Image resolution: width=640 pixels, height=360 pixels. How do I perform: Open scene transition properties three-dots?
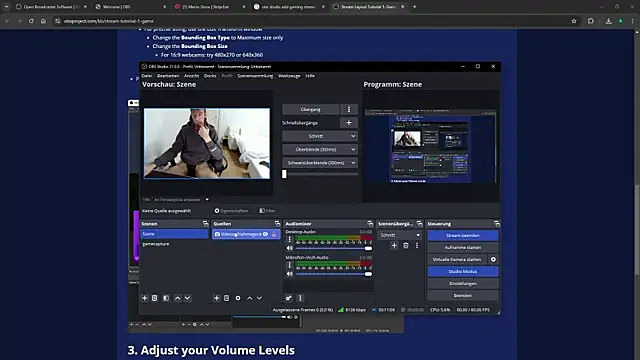417,245
